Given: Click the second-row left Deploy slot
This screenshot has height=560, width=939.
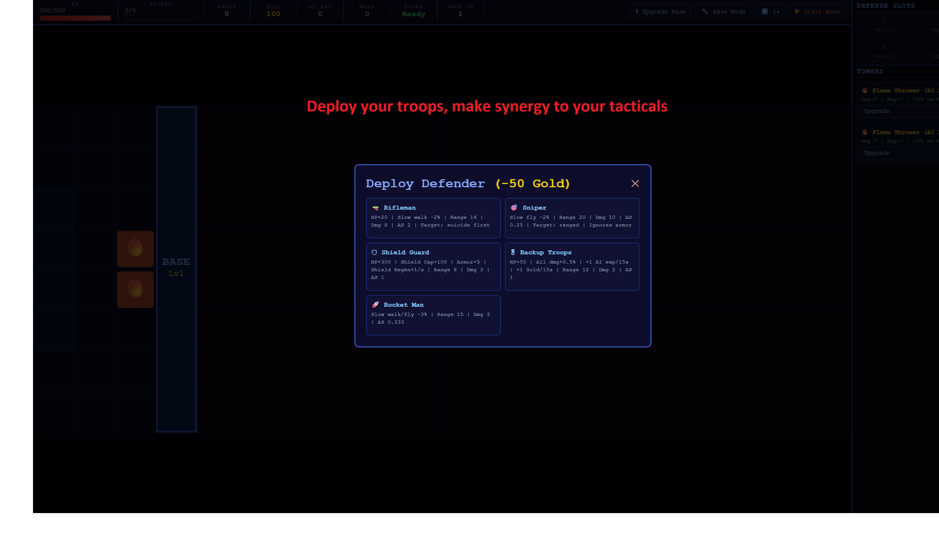Looking at the screenshot, I should (884, 51).
